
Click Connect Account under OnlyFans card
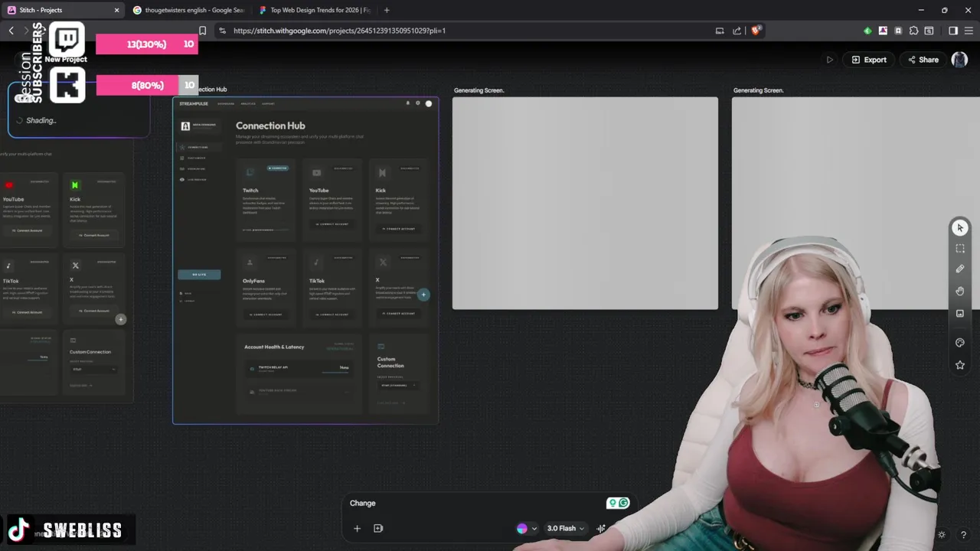265,315
